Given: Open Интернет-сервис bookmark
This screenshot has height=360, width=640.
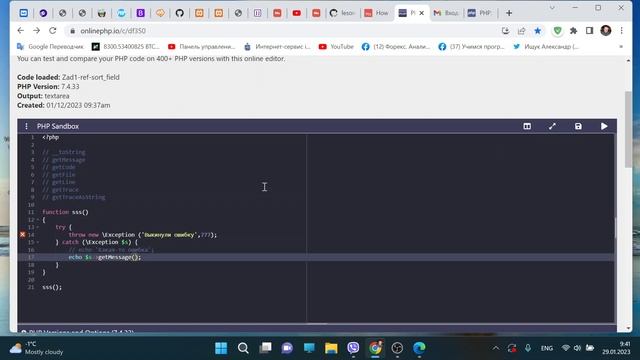Looking at the screenshot, I should [x=277, y=47].
